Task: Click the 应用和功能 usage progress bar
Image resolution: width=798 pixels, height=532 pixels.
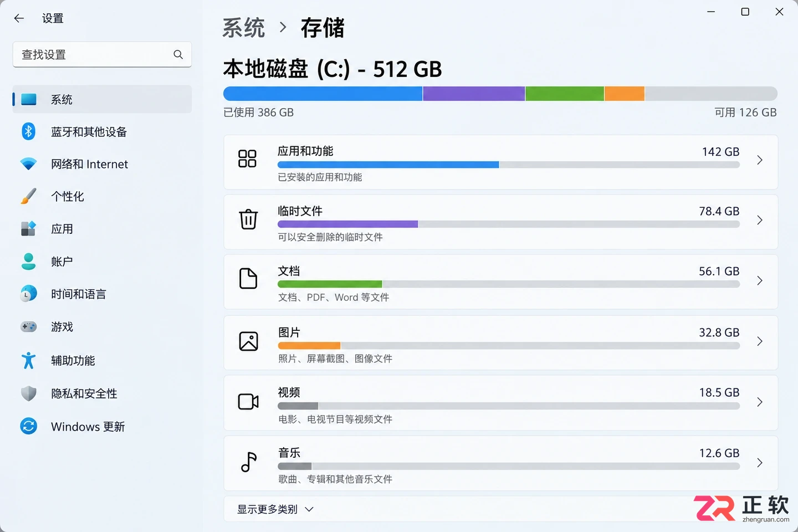Action: coord(509,165)
